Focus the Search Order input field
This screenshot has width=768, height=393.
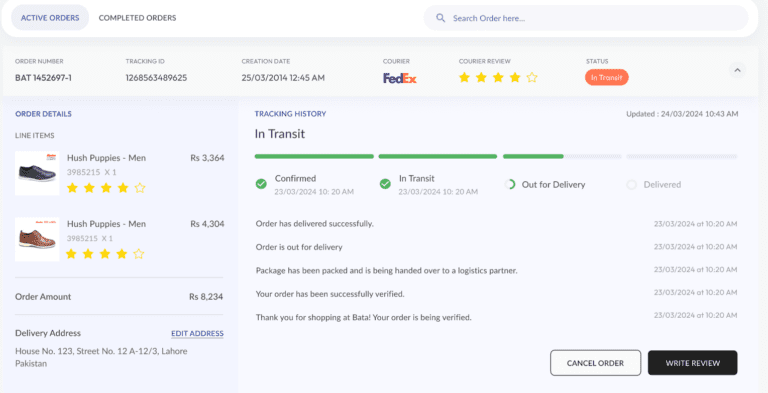pyautogui.click(x=586, y=18)
